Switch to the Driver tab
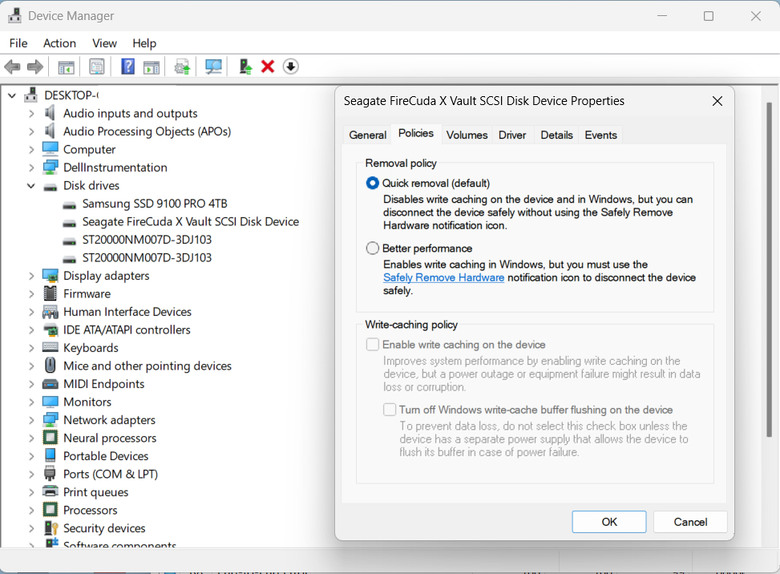Viewport: 780px width, 574px height. [x=512, y=135]
